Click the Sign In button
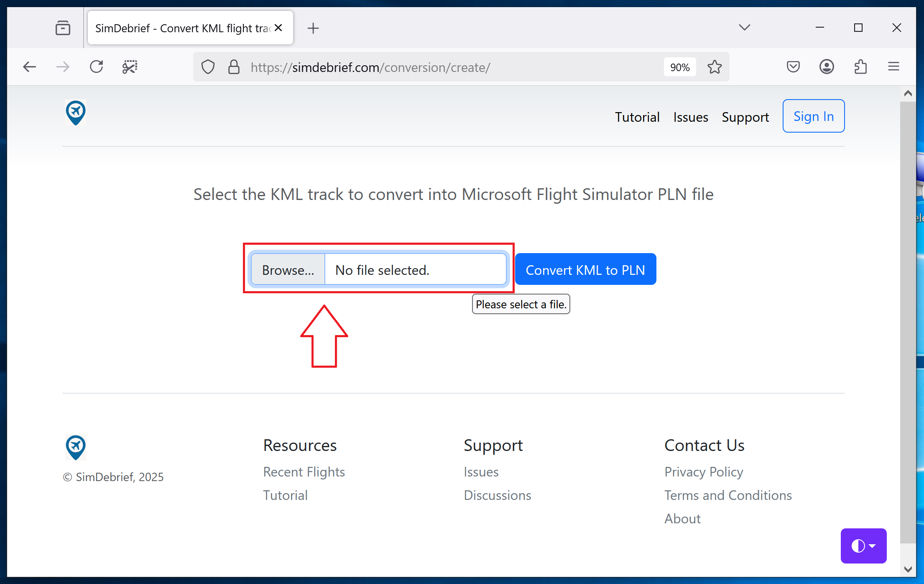This screenshot has height=584, width=924. tap(814, 116)
